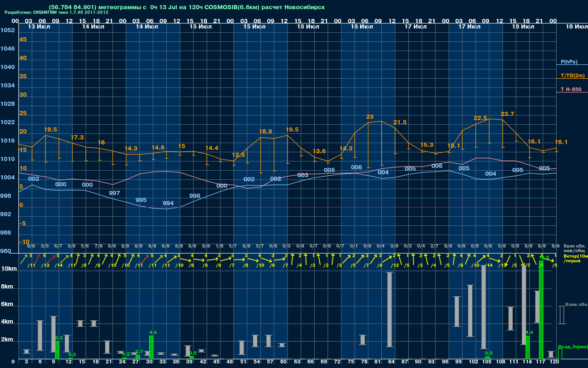Click the 'балл обл. ниж/общ' row label
588x368 pixels.
[x=573, y=248]
